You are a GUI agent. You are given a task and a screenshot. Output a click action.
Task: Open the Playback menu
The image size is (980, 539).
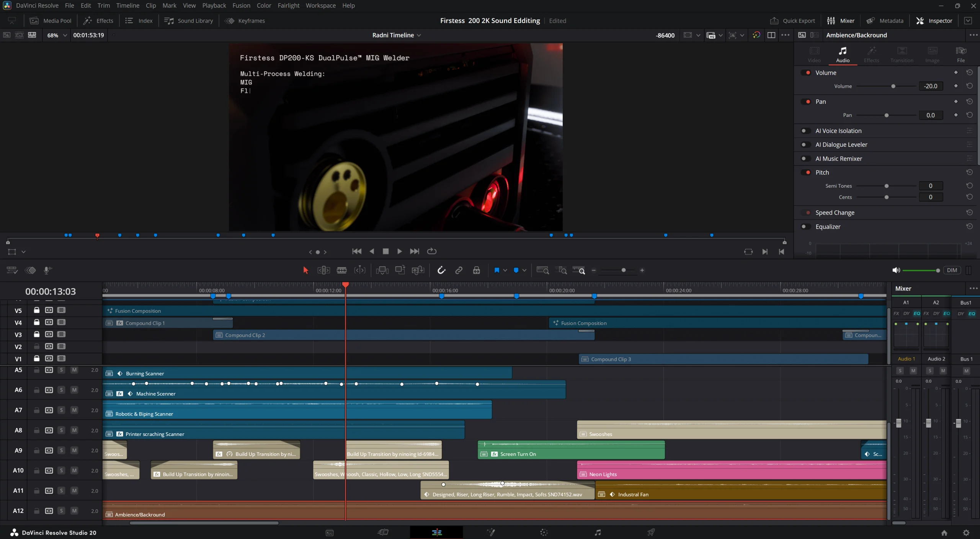click(x=214, y=5)
